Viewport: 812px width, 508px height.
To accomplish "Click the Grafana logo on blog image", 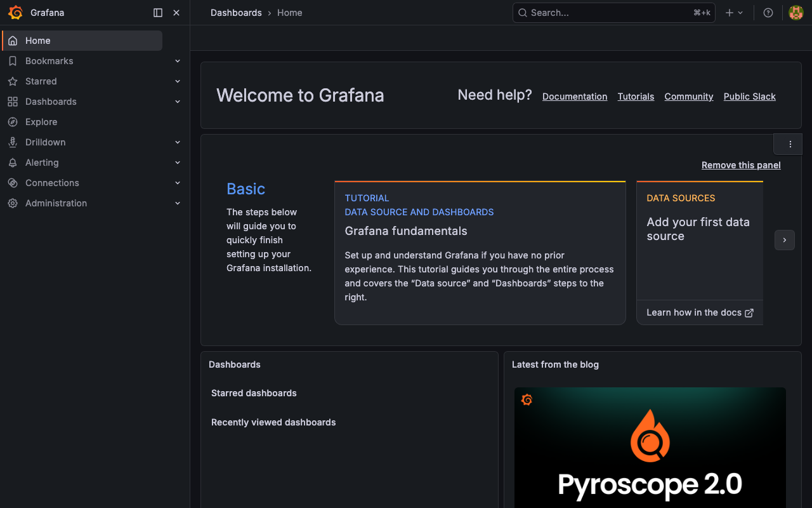I will pyautogui.click(x=527, y=399).
